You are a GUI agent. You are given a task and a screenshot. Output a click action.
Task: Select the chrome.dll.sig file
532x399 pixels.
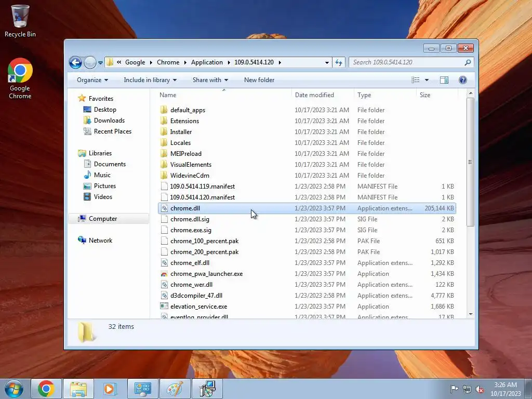click(307, 219)
